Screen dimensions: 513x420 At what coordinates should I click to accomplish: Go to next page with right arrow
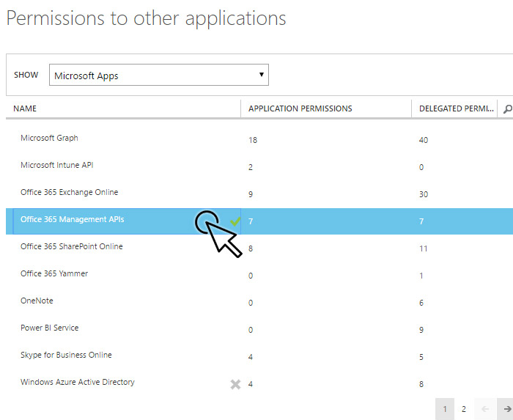(x=506, y=409)
